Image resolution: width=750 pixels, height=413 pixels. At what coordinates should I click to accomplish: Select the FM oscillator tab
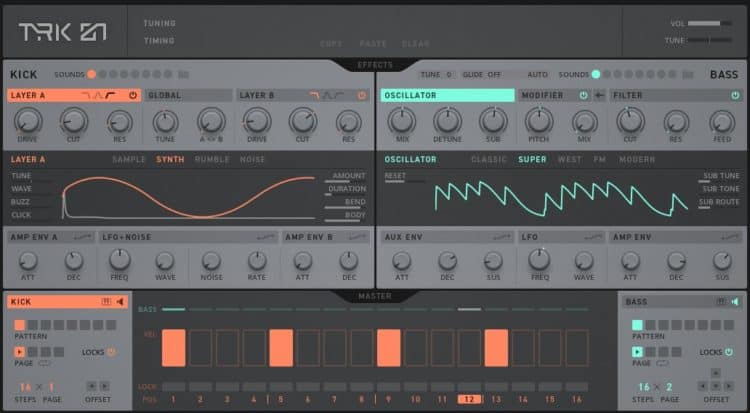point(600,159)
